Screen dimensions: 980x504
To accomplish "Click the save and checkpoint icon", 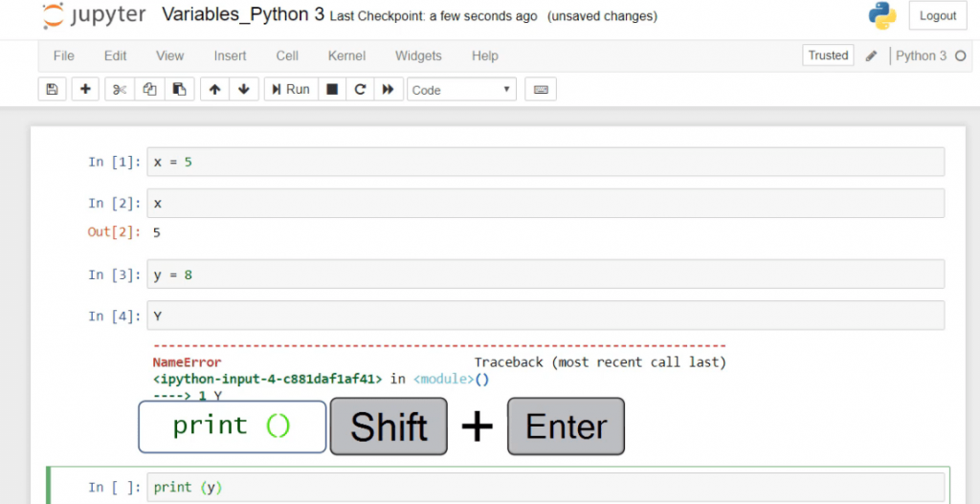I will [x=52, y=89].
